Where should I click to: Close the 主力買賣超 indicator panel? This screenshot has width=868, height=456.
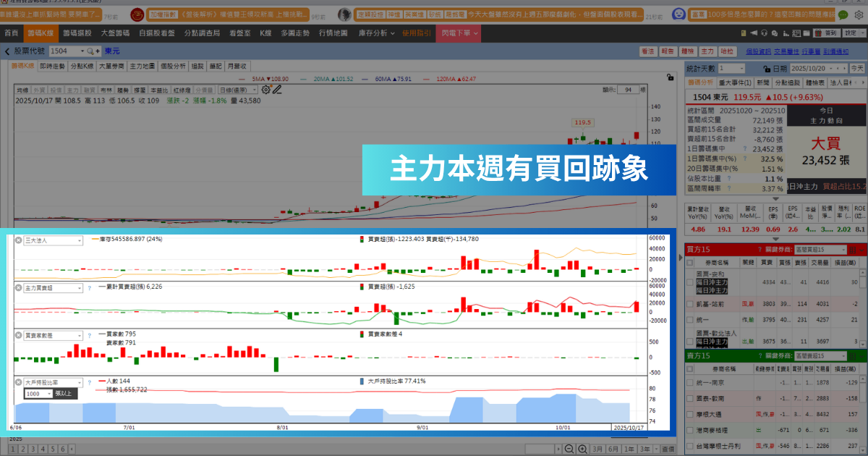click(19, 287)
